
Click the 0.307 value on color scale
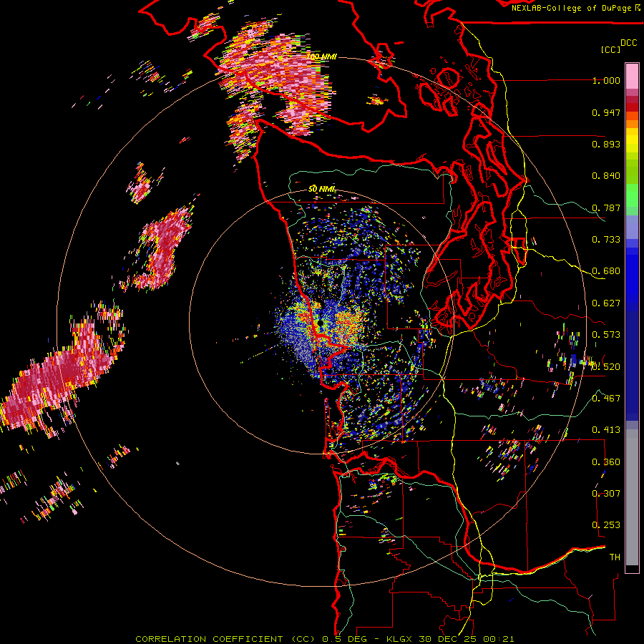point(606,493)
